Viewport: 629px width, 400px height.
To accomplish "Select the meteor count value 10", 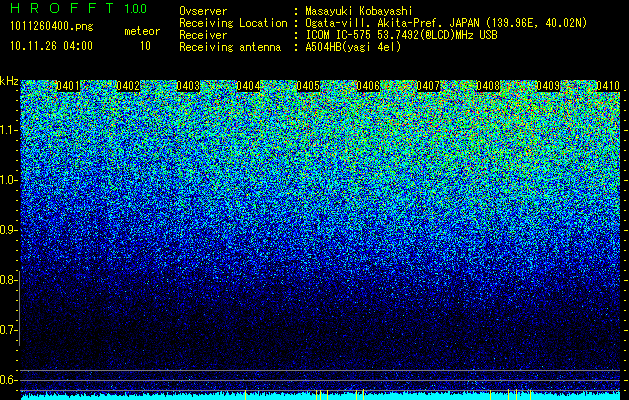I will (x=145, y=46).
